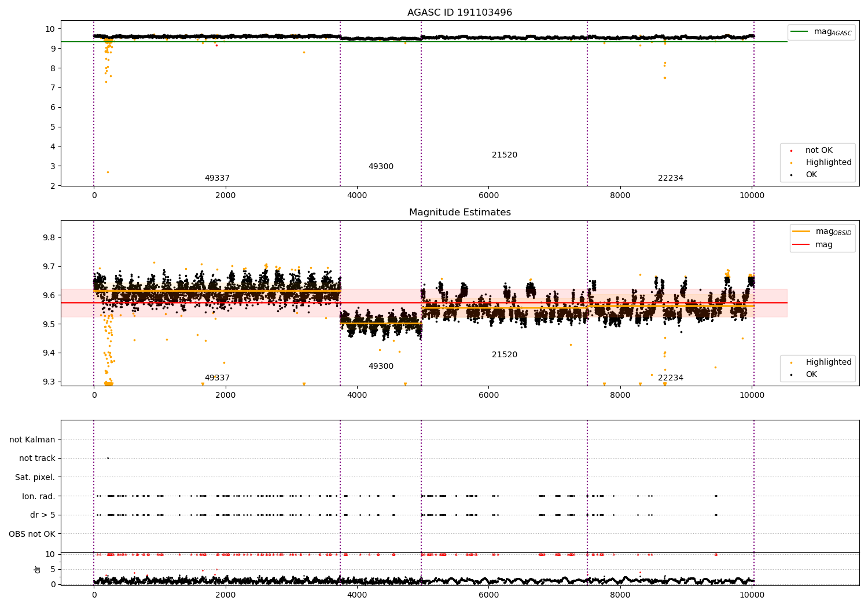Click the 'OBS not OK' axis label
The height and width of the screenshot is (608, 868).
[32, 534]
